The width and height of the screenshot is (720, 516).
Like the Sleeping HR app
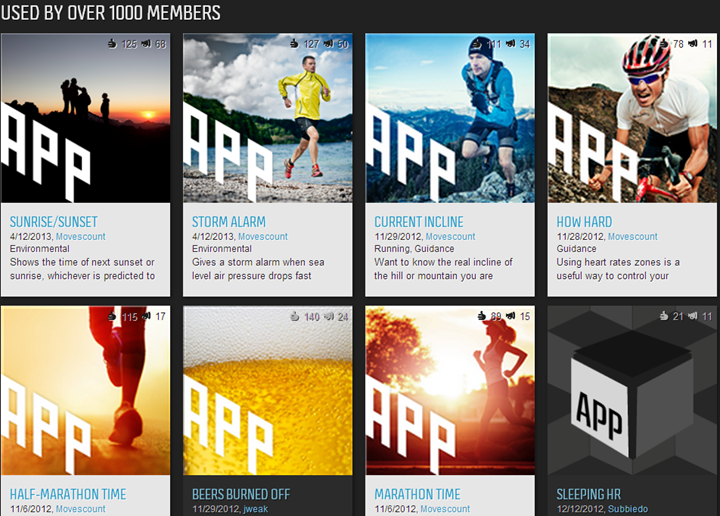tap(664, 316)
